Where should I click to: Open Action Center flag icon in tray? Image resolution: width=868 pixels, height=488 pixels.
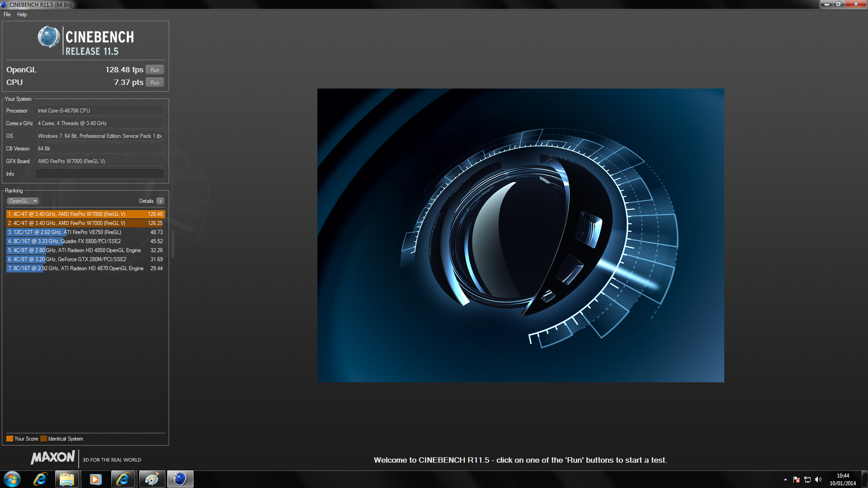(x=797, y=479)
